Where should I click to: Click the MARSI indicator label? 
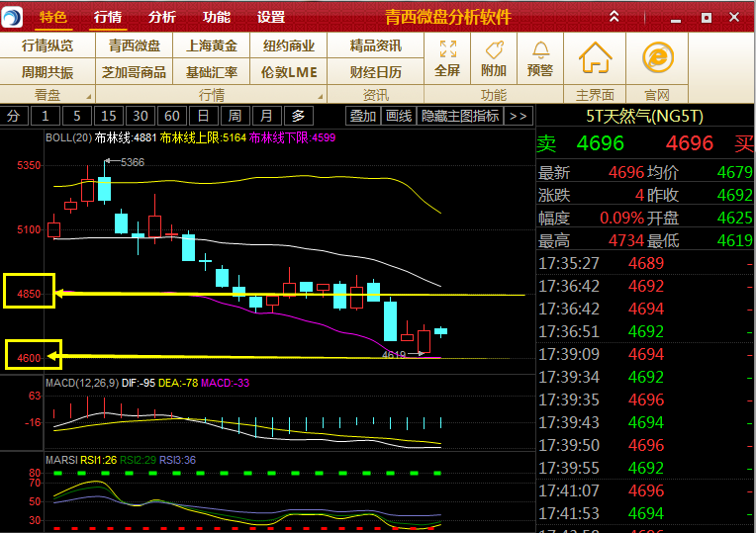pyautogui.click(x=61, y=460)
